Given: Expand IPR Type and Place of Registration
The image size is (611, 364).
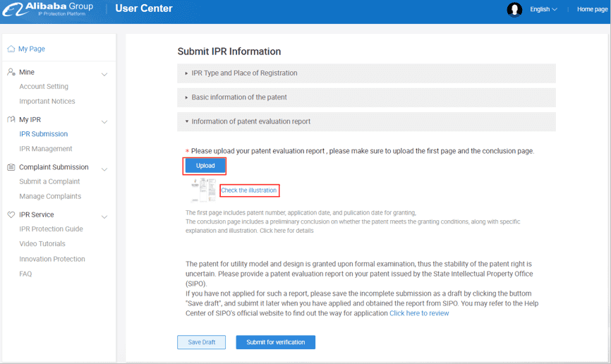Looking at the screenshot, I should coord(243,73).
